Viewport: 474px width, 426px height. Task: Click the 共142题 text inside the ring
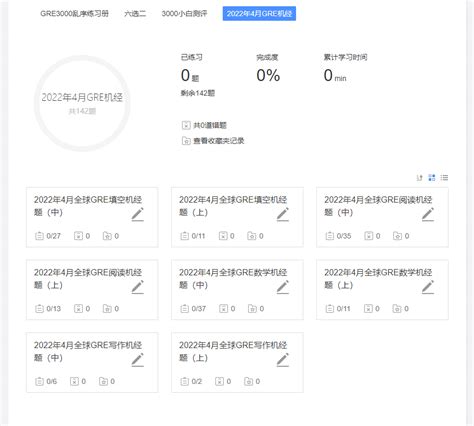82,111
